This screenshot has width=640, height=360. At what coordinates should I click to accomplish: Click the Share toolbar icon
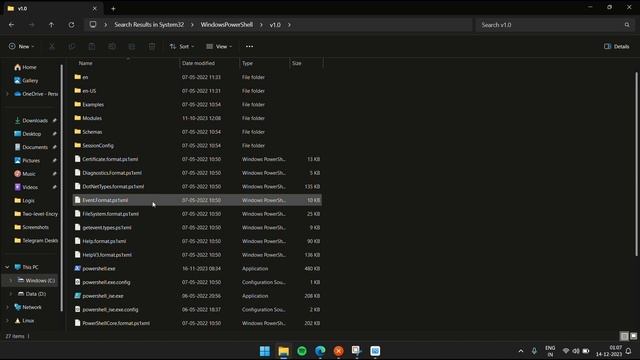tap(132, 47)
